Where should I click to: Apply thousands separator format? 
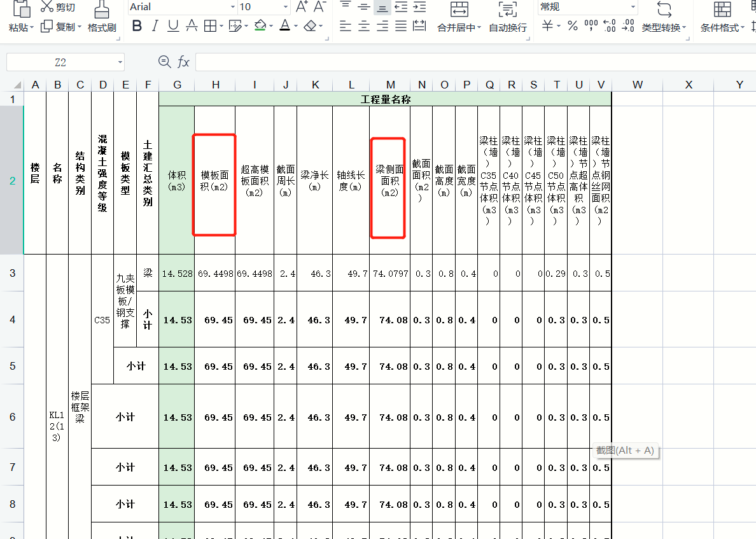591,26
